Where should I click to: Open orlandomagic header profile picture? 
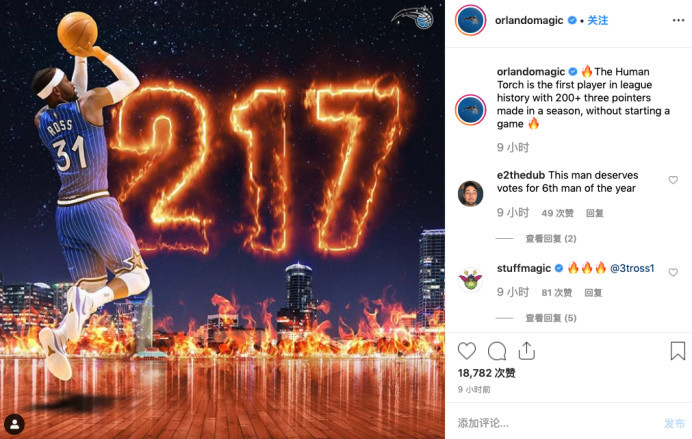pos(470,20)
